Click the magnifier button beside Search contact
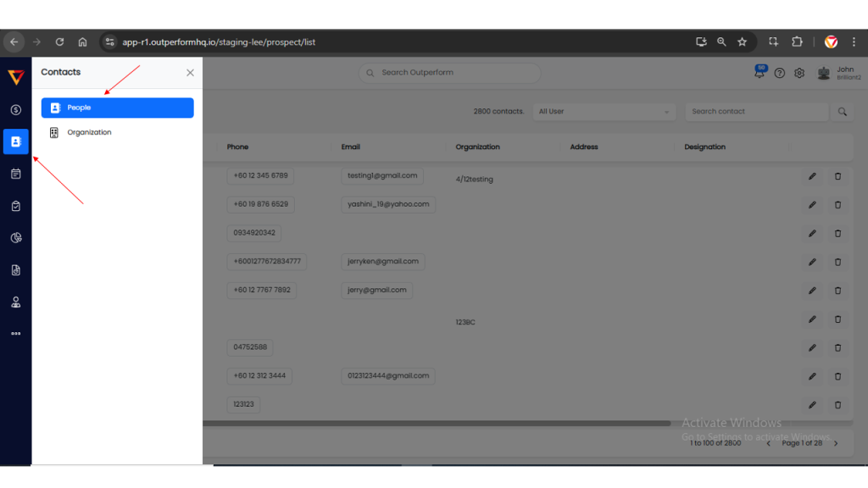The height and width of the screenshot is (488, 868). [x=842, y=112]
